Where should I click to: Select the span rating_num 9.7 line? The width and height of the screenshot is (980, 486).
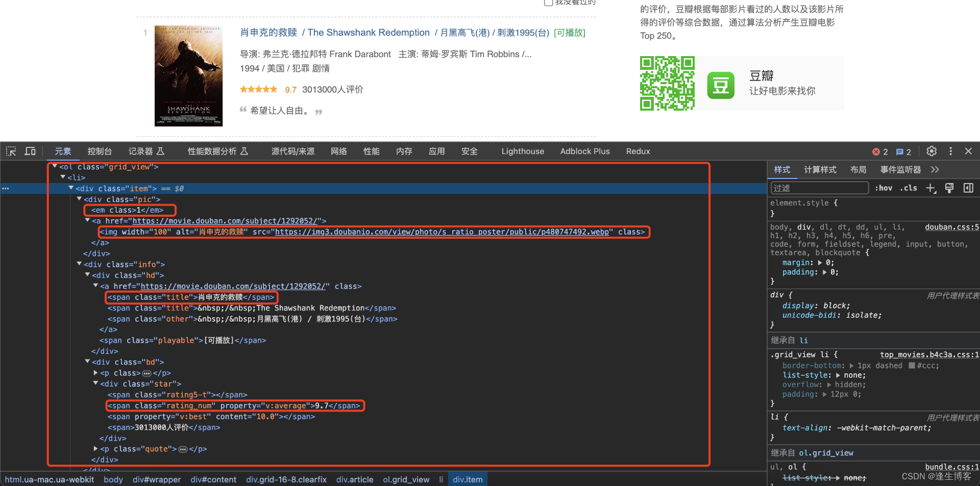[235, 405]
